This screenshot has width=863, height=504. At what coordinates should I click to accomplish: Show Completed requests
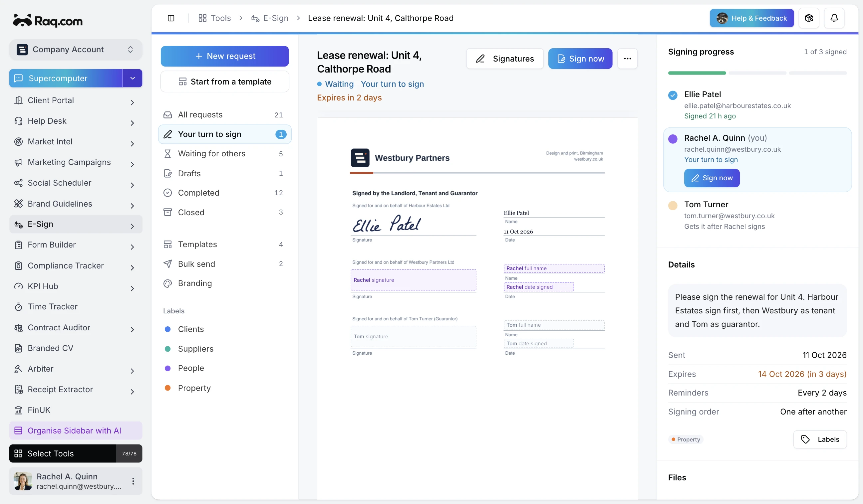225,193
